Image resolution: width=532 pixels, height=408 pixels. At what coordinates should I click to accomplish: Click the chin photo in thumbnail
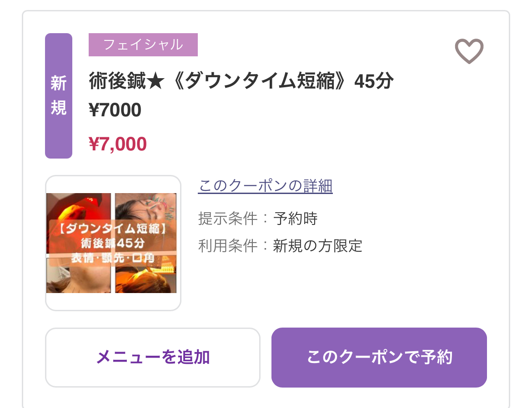(78, 278)
